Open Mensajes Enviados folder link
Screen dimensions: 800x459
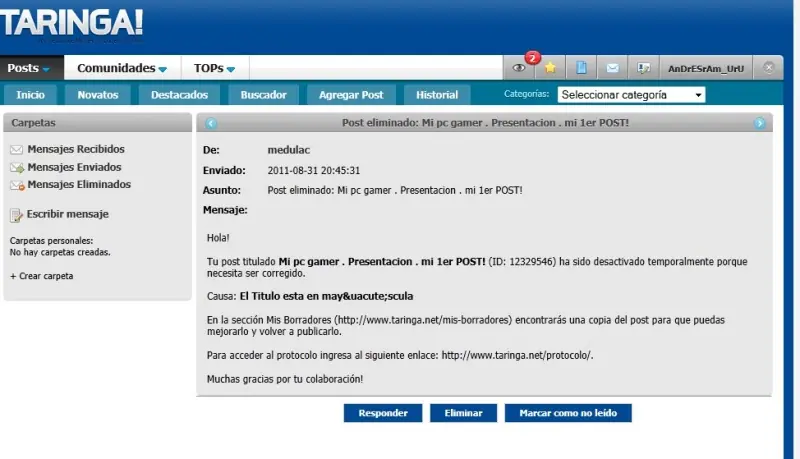(x=74, y=167)
